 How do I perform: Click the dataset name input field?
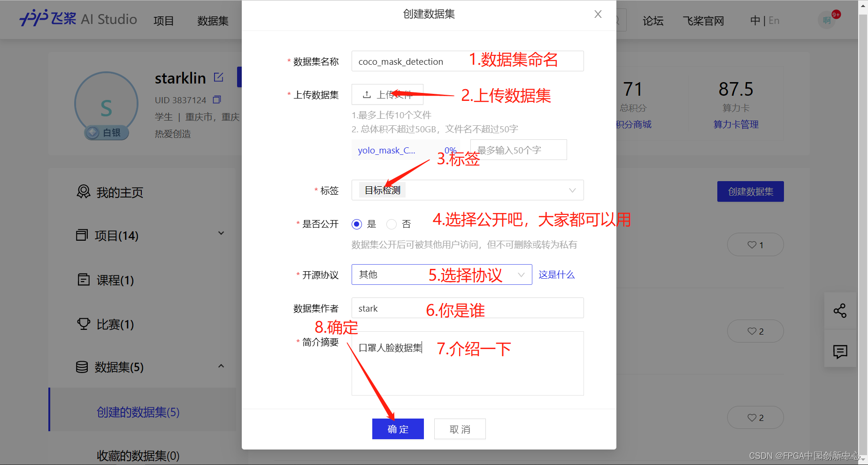pyautogui.click(x=468, y=61)
